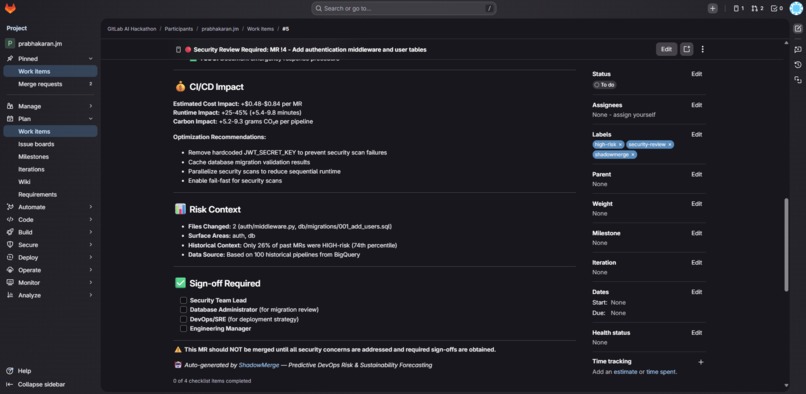This screenshot has width=806, height=394.
Task: Click the prabhakaran.jm project avatar
Action: [x=10, y=44]
